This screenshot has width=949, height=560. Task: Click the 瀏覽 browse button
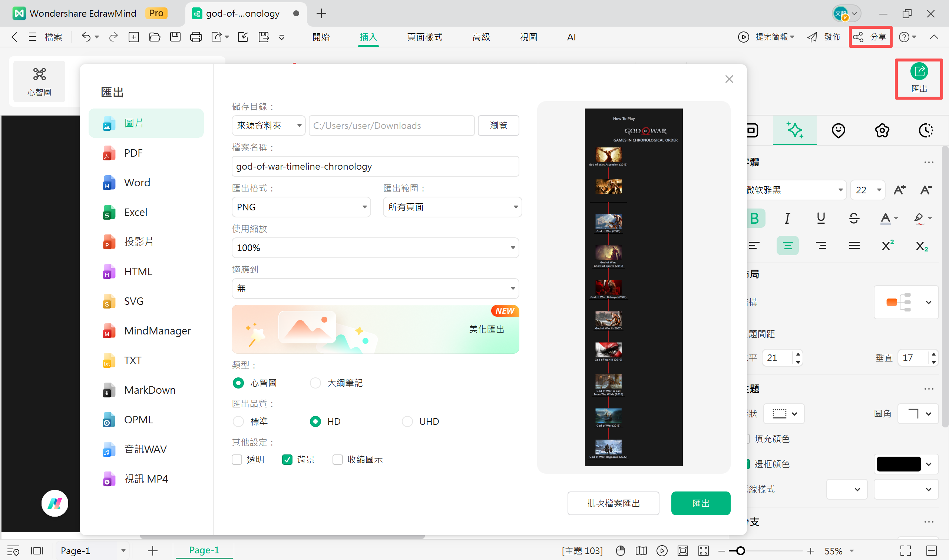pos(498,125)
